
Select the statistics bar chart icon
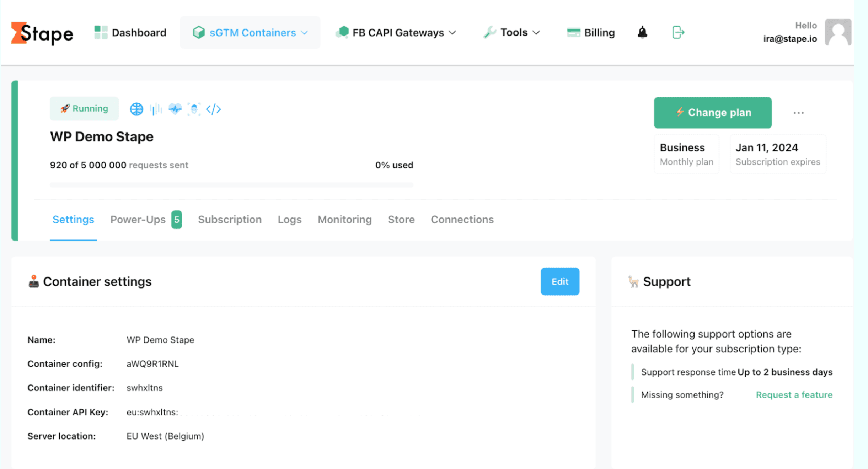[x=155, y=109]
